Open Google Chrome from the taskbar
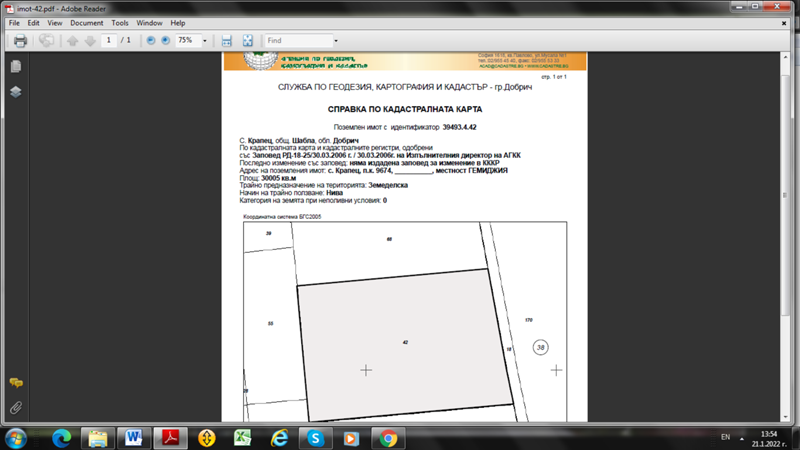Image resolution: width=800 pixels, height=450 pixels. point(388,438)
